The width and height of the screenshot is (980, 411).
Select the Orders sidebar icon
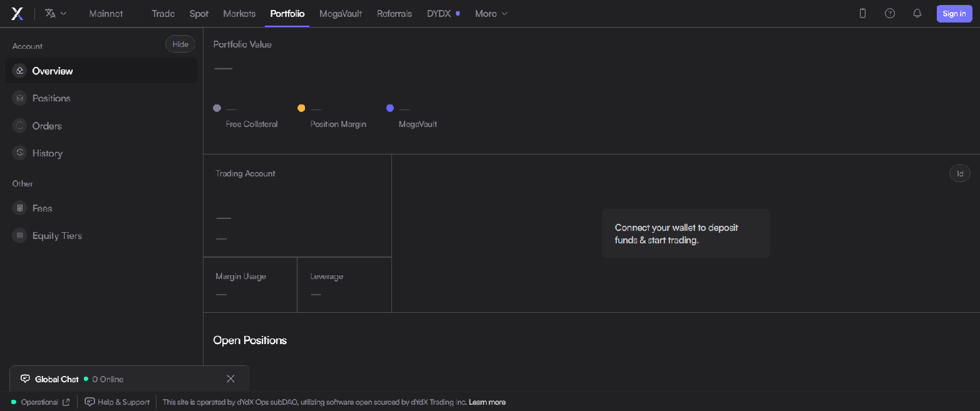pos(20,126)
